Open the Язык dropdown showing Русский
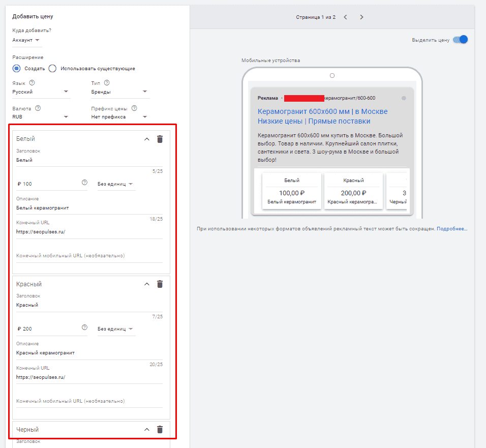486x448 pixels. click(x=41, y=92)
